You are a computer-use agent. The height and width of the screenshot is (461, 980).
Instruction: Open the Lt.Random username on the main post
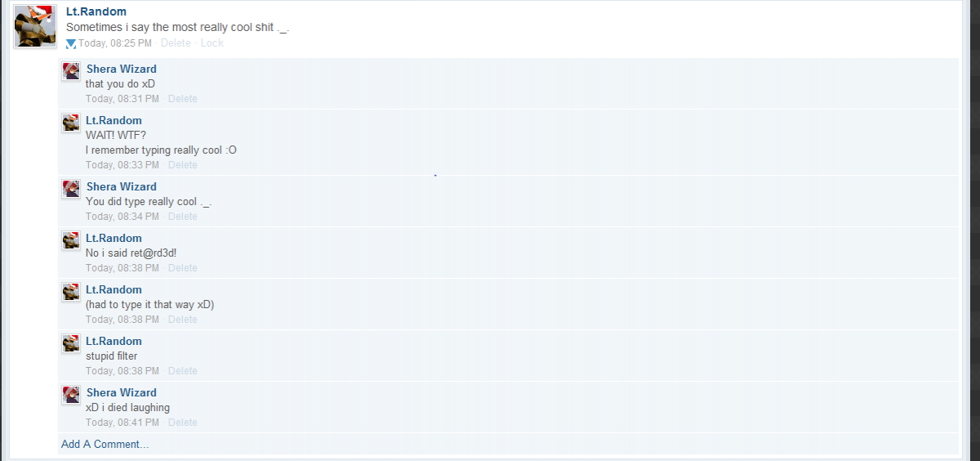tap(96, 11)
